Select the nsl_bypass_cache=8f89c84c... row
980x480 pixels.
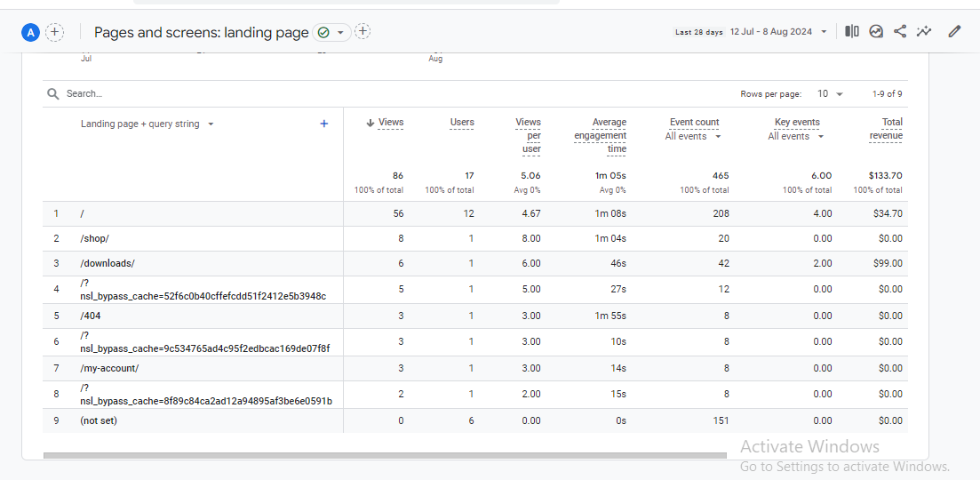[475, 395]
